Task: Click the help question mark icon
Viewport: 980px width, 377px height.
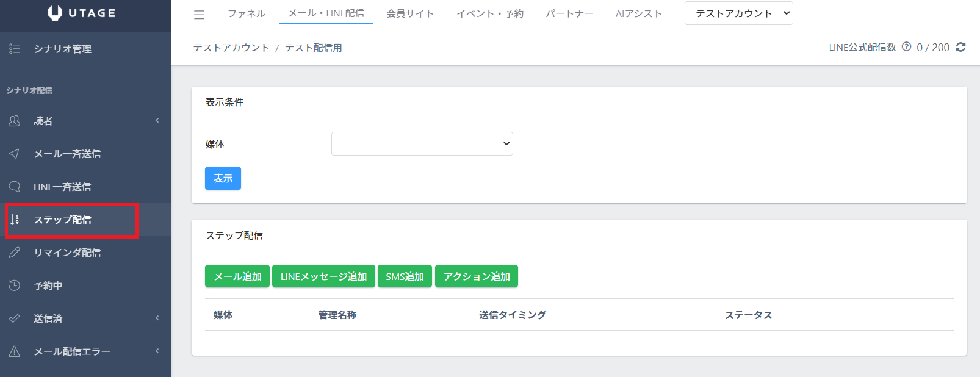Action: coord(906,47)
